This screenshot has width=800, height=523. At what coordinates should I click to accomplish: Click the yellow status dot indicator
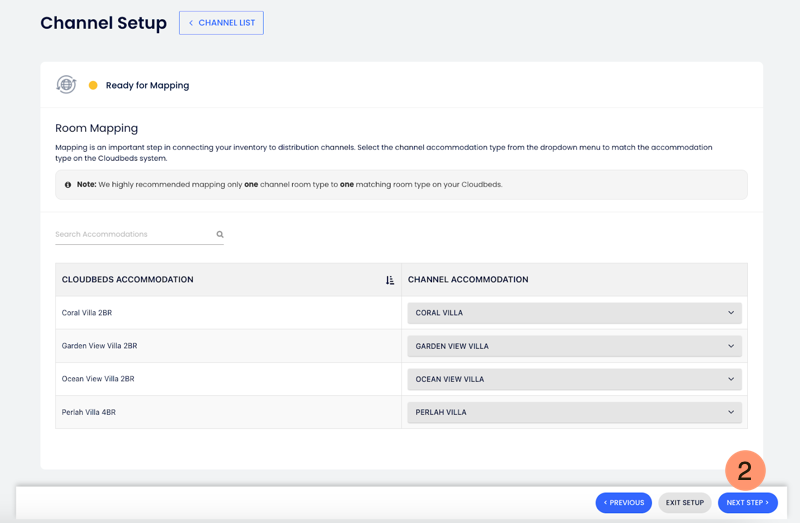[93, 86]
